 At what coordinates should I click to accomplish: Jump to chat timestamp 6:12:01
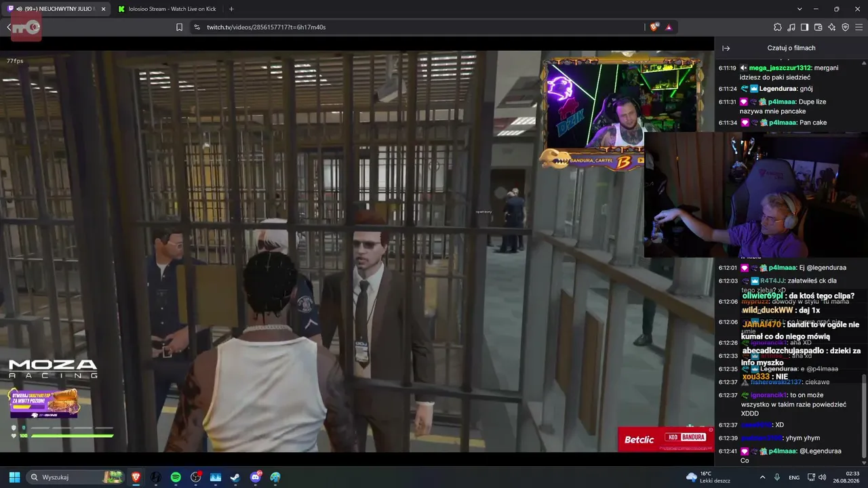[x=728, y=268]
